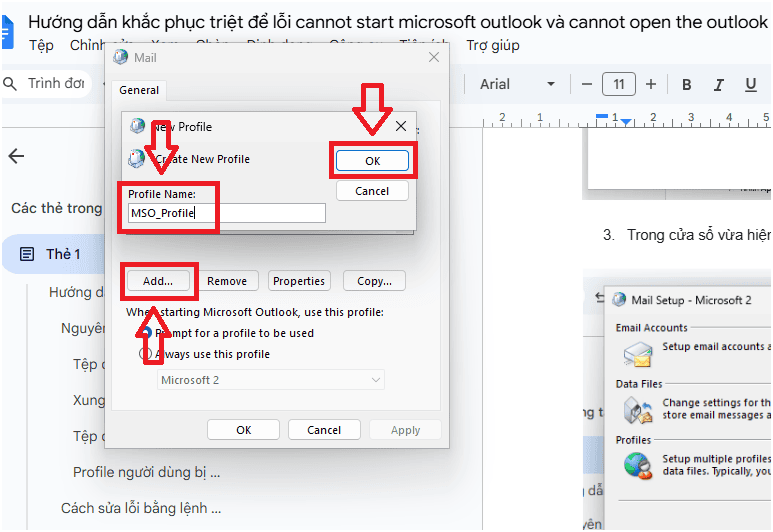Click the back arrow in outline panel
This screenshot has width=773, height=532.
16,156
